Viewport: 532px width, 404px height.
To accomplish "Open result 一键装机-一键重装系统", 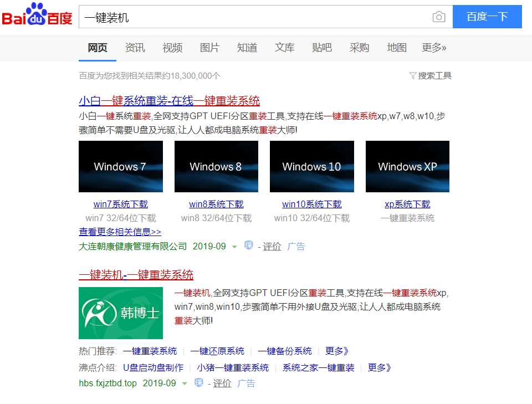I will pyautogui.click(x=136, y=275).
